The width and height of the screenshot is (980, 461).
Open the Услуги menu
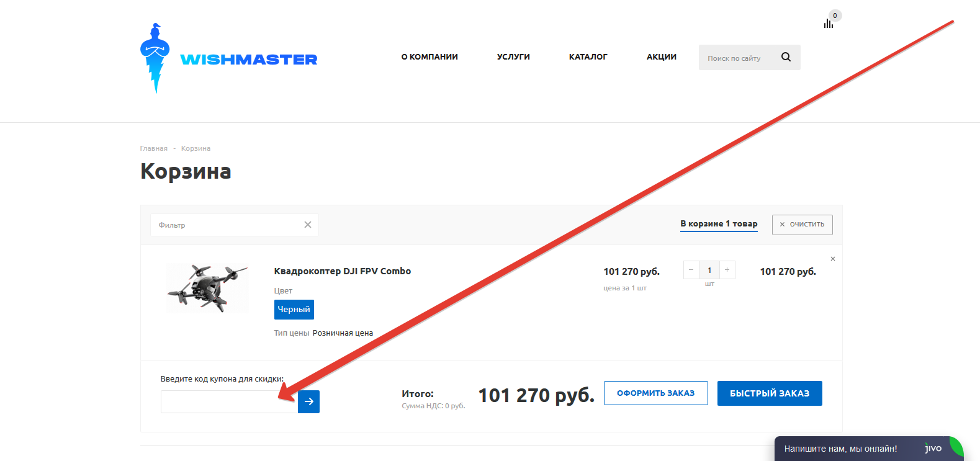(x=513, y=56)
